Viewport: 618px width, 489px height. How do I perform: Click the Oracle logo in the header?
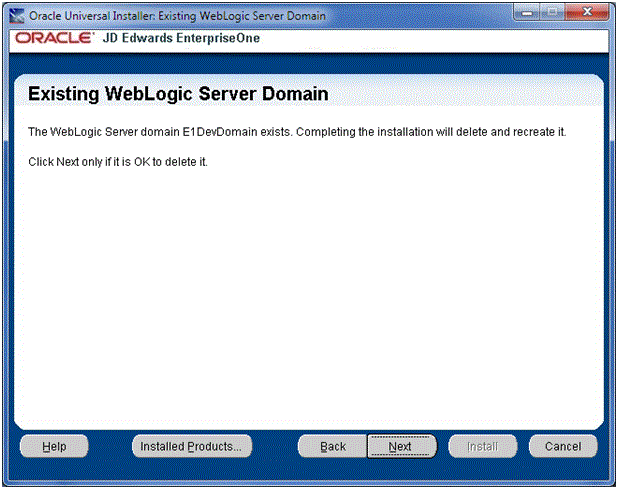[x=54, y=38]
